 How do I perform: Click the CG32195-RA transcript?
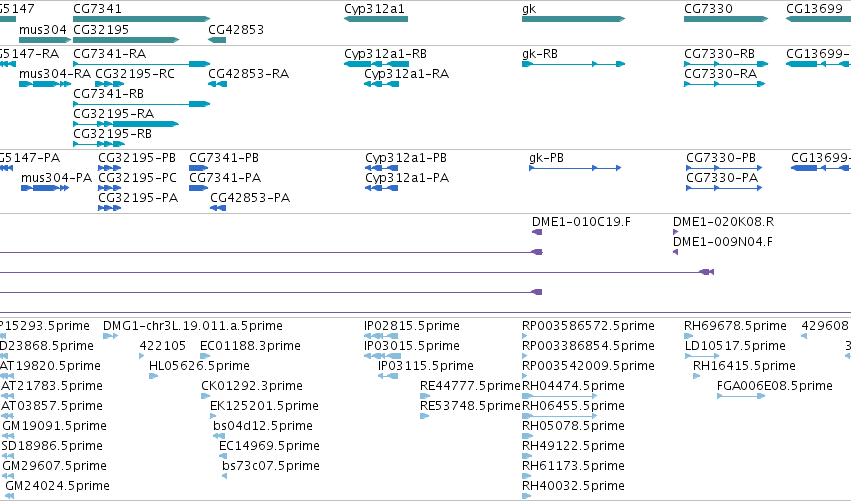126,124
